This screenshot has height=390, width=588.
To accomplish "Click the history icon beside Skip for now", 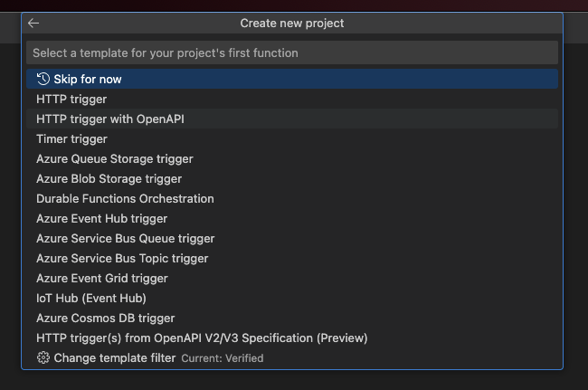I will (x=43, y=80).
